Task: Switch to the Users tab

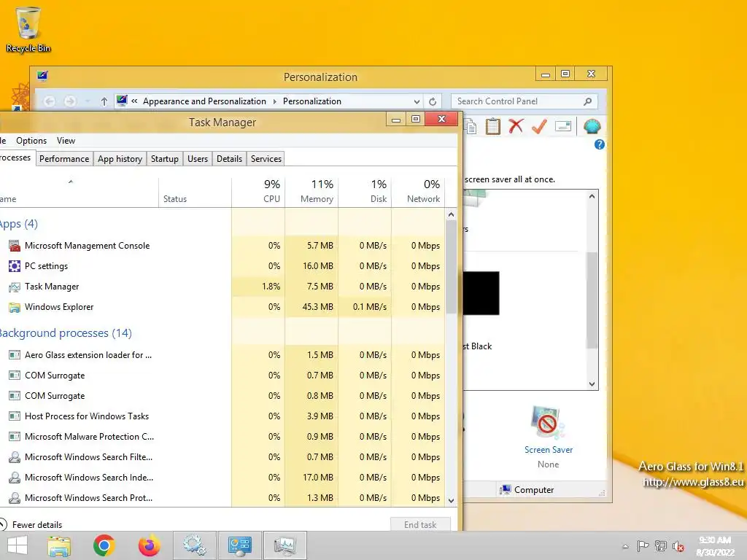Action: click(x=198, y=158)
